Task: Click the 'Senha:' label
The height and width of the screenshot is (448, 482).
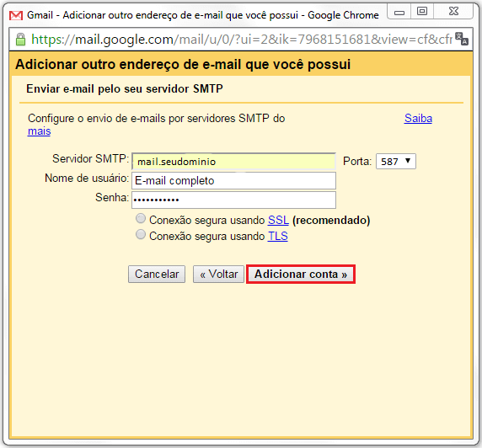Action: 112,198
